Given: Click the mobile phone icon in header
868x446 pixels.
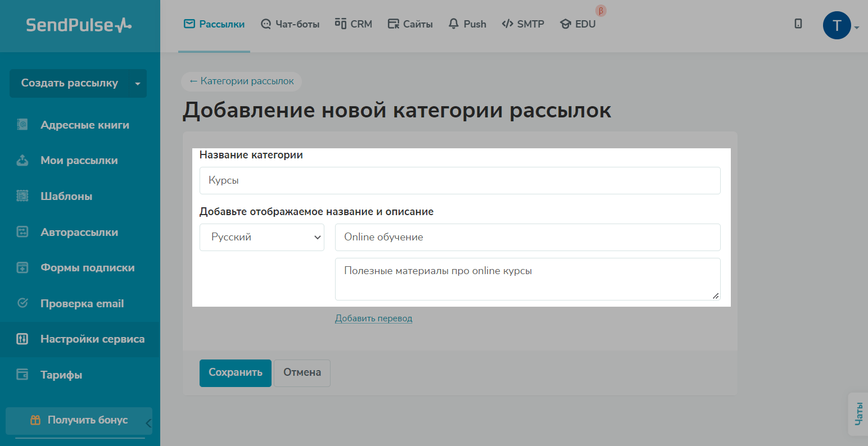Looking at the screenshot, I should click(x=798, y=24).
